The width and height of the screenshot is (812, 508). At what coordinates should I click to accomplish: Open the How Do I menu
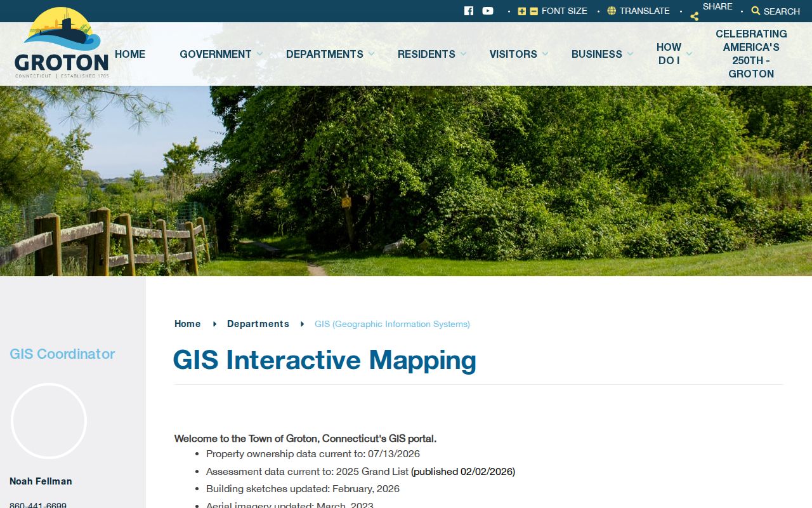pos(669,54)
